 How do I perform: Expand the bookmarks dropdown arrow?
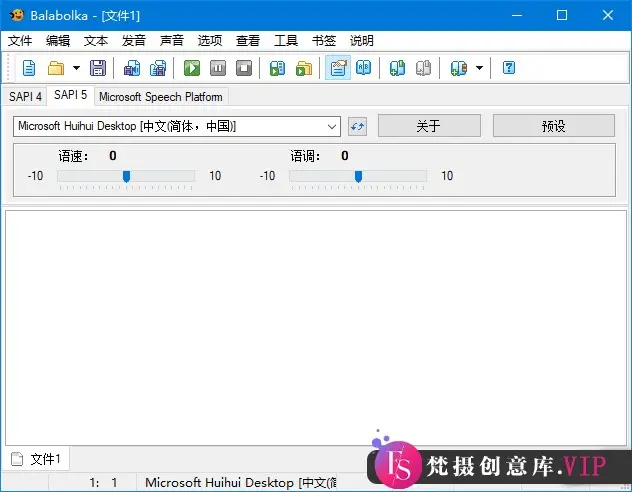click(479, 68)
